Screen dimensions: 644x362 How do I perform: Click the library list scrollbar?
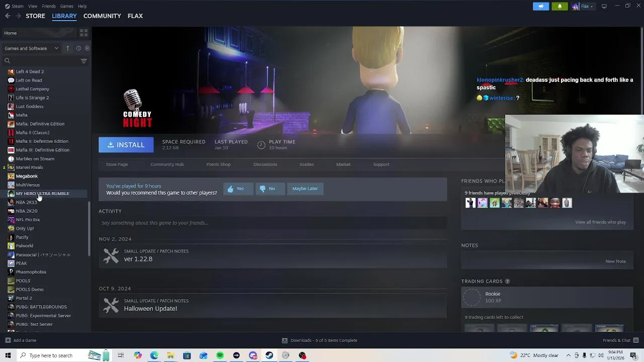pos(89,229)
